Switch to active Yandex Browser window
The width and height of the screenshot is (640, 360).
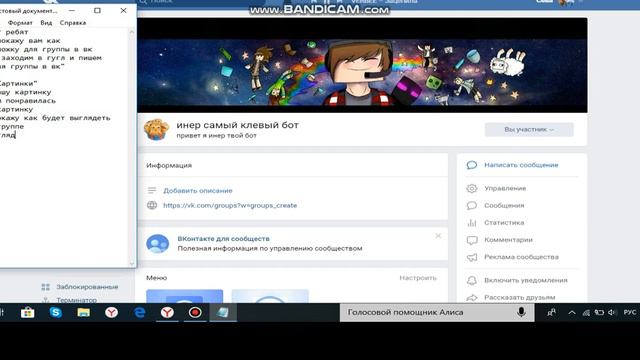click(167, 313)
